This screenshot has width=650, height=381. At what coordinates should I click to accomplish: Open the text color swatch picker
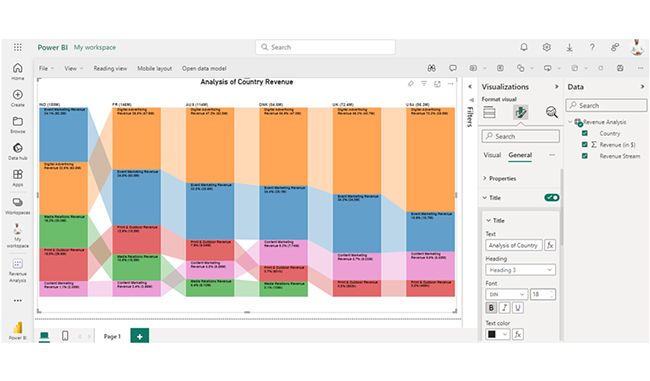point(497,334)
